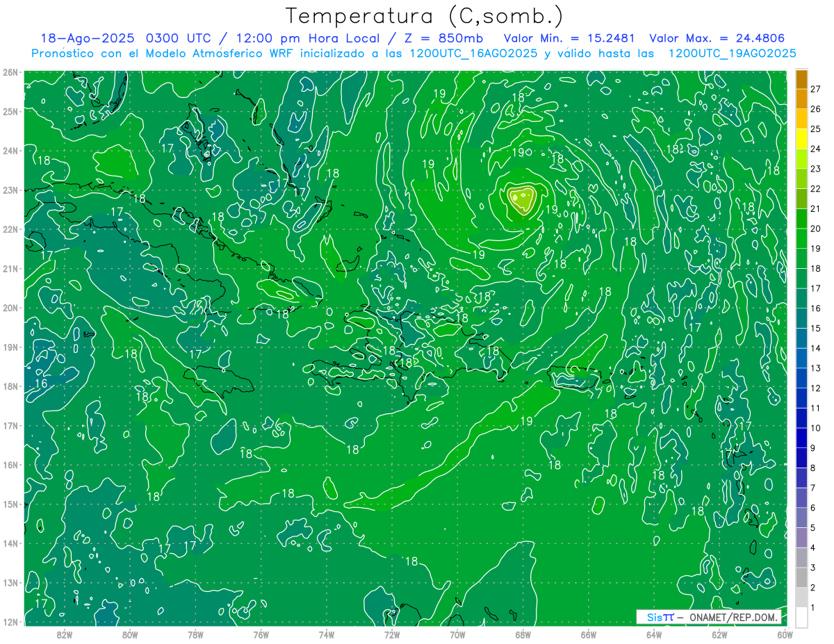Screen dimensions: 834x644
Task: Click the 14N latitude axis label
Action: click(x=10, y=543)
